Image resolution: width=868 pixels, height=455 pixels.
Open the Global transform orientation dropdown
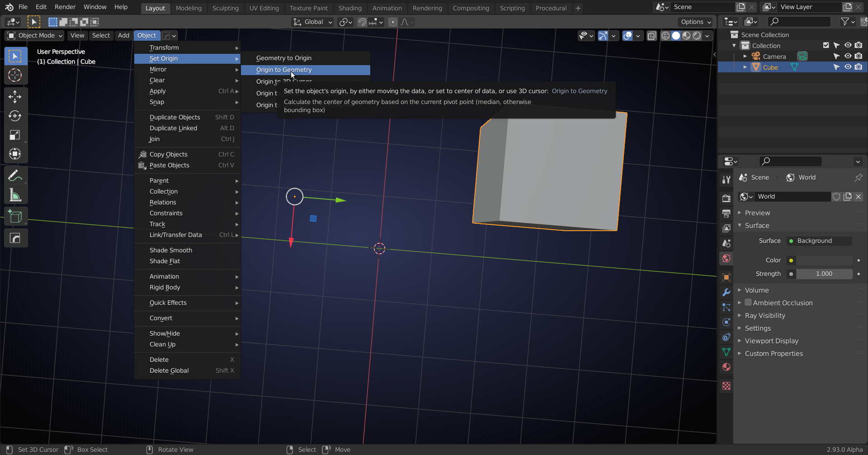click(x=313, y=22)
